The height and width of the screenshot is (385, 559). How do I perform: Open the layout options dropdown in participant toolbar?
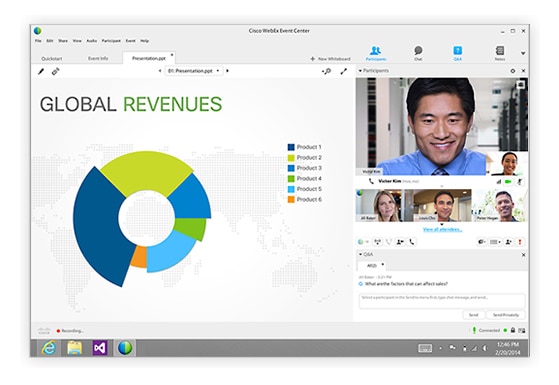(495, 242)
